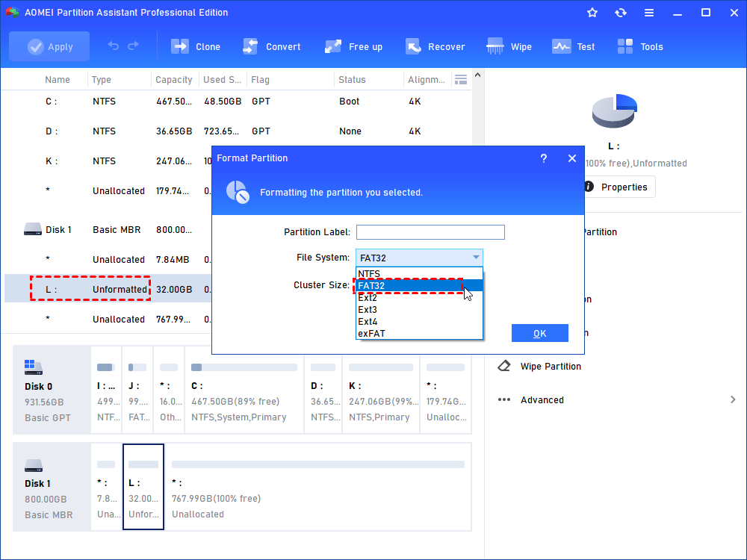Click the star favorite icon in title bar
Viewport: 747px width, 560px height.
(x=592, y=13)
